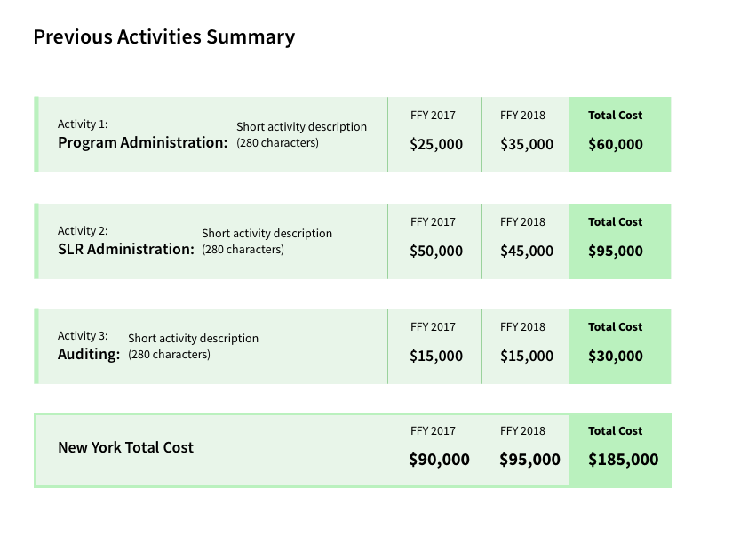Select Program Administration's $60,000 Total Cost
Screen dimensions: 756x545
pyautogui.click(x=615, y=143)
